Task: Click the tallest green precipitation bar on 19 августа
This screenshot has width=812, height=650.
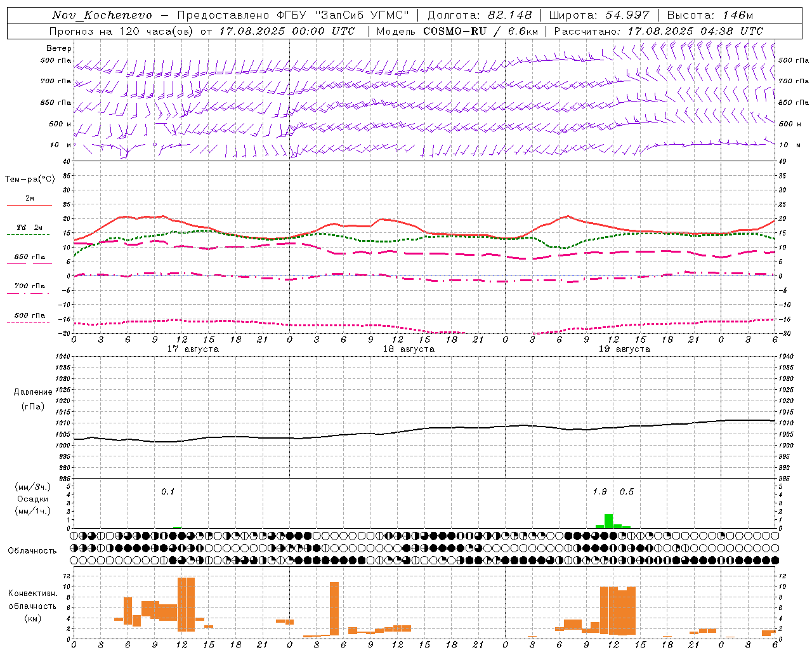Action: pos(608,521)
